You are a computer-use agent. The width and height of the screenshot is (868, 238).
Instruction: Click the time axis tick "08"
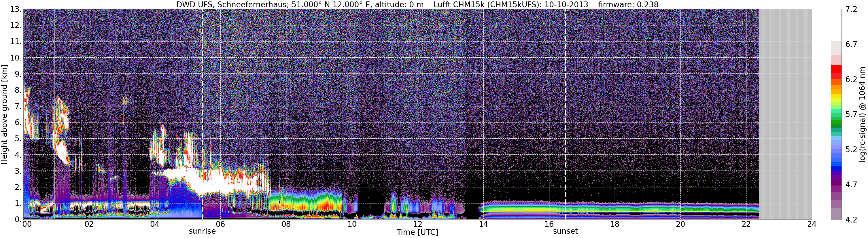click(286, 224)
